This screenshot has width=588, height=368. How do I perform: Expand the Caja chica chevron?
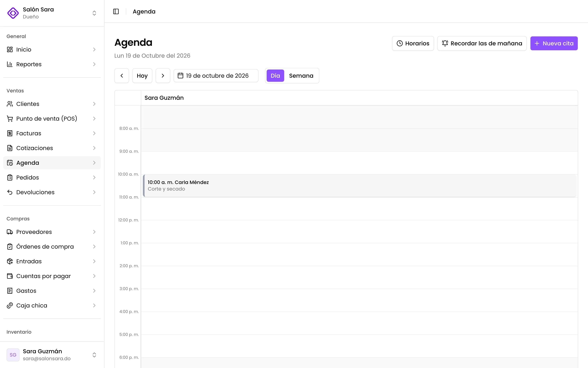tap(94, 305)
